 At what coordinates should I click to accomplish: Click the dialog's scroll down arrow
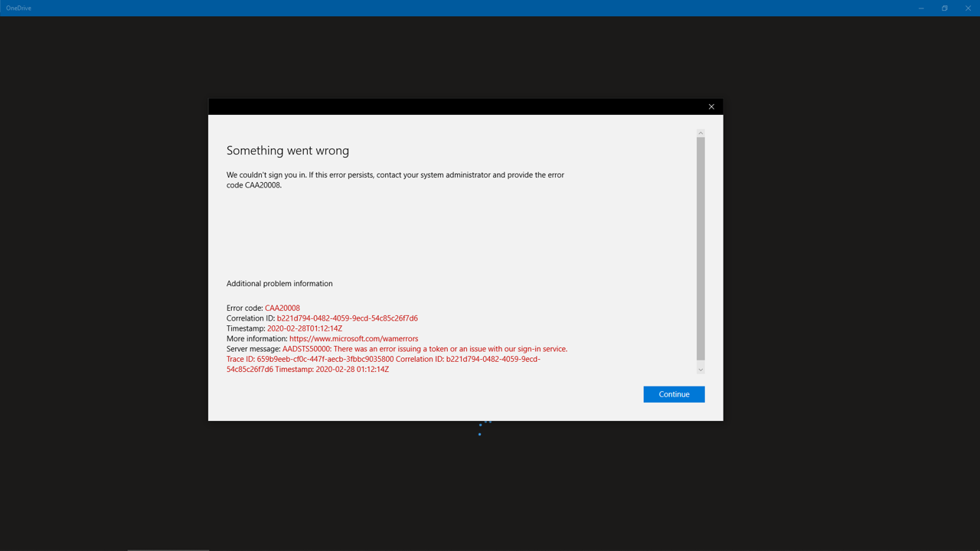tap(701, 370)
